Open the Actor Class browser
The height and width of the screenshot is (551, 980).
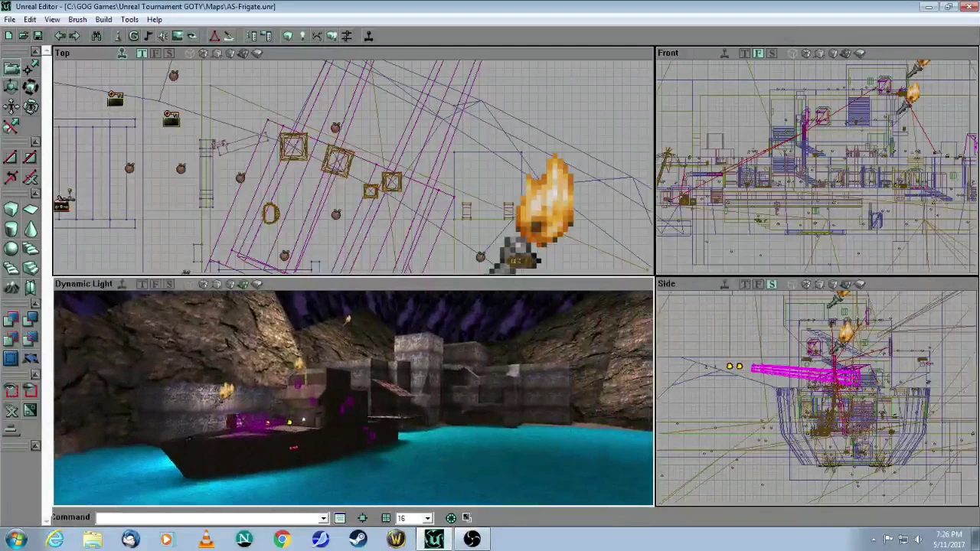[119, 36]
